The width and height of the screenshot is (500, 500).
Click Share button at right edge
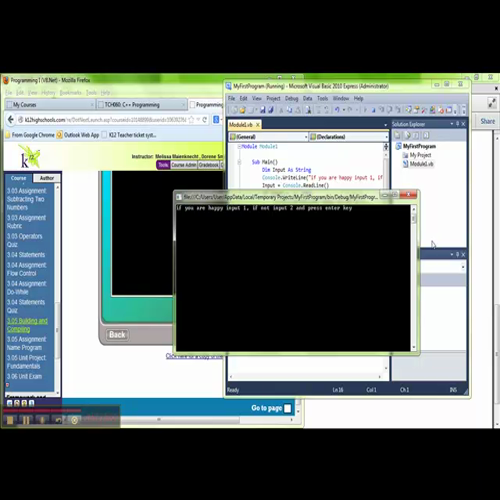pyautogui.click(x=487, y=121)
